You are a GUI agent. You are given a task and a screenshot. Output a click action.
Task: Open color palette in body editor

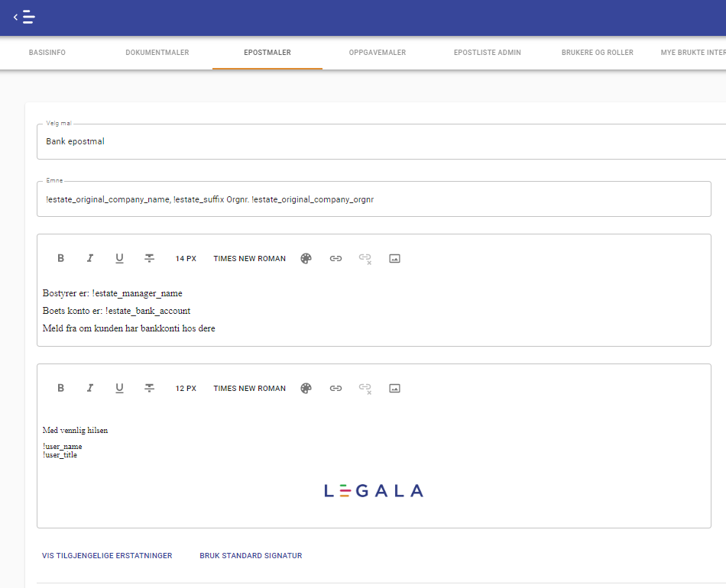(x=306, y=258)
